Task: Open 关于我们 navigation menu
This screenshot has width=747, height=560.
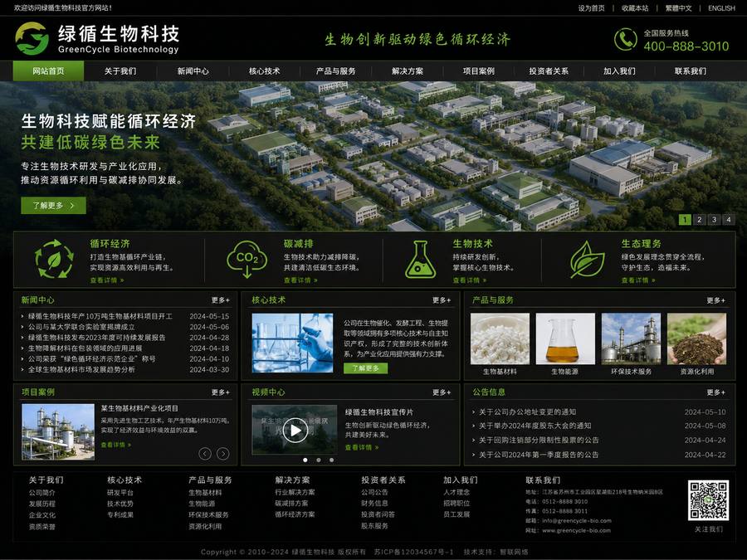Action: [x=120, y=71]
